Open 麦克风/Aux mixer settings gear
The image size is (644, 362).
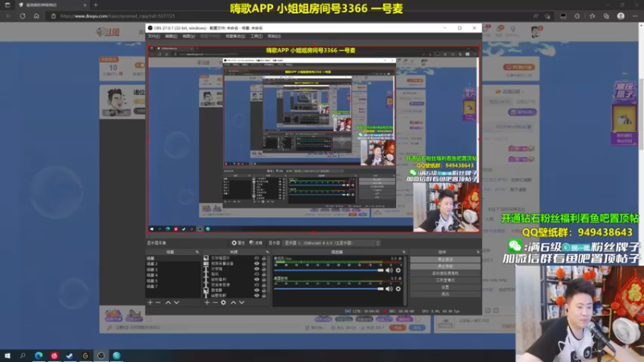pos(398,270)
